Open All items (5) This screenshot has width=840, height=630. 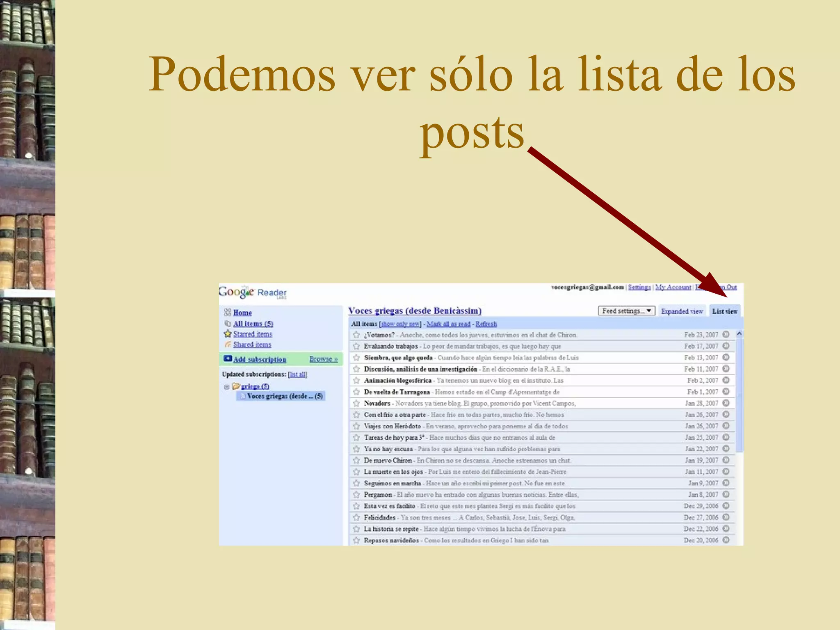[x=253, y=324]
